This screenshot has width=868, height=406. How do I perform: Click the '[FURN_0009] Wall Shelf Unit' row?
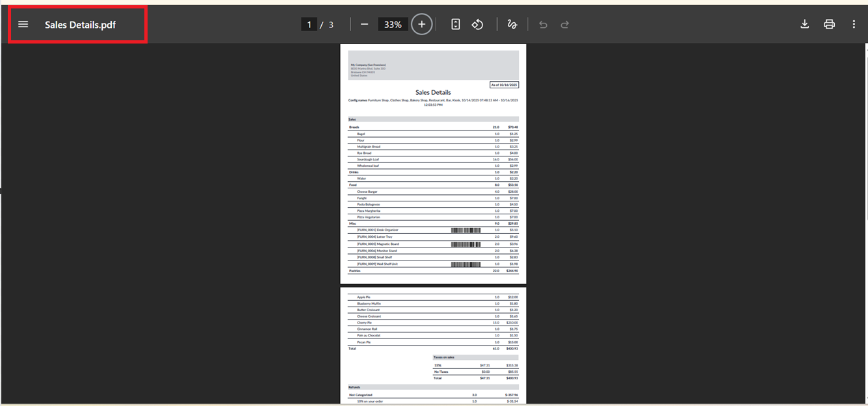[x=433, y=264]
